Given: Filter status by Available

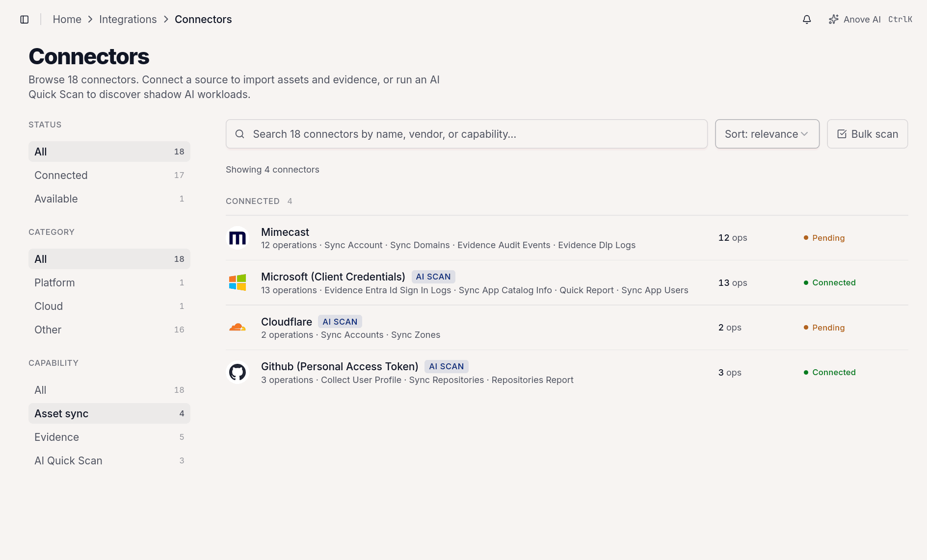Looking at the screenshot, I should 109,199.
